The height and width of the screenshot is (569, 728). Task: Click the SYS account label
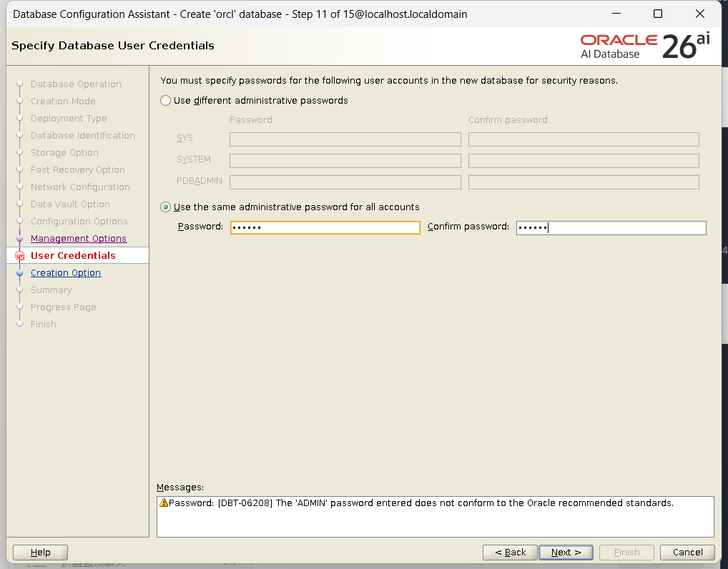point(185,138)
